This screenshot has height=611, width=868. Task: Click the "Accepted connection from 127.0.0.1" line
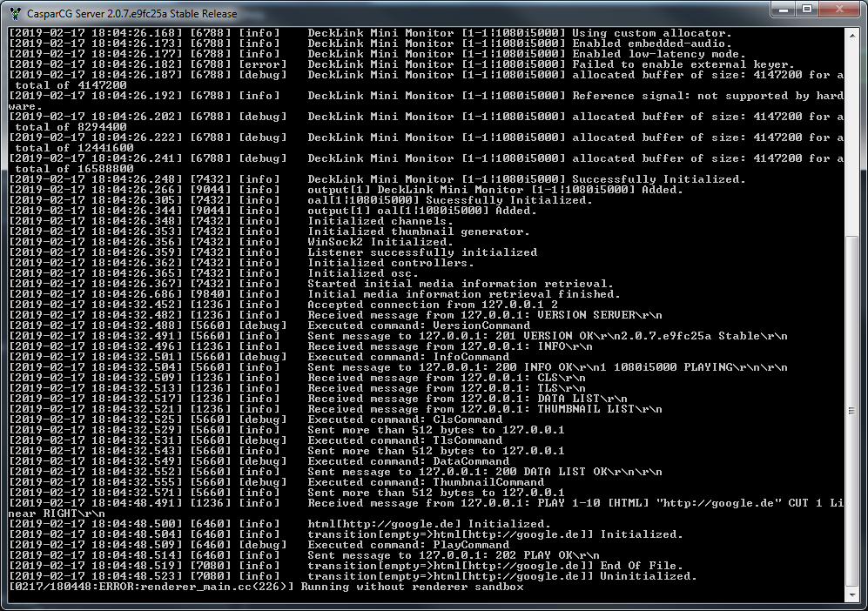click(x=284, y=305)
